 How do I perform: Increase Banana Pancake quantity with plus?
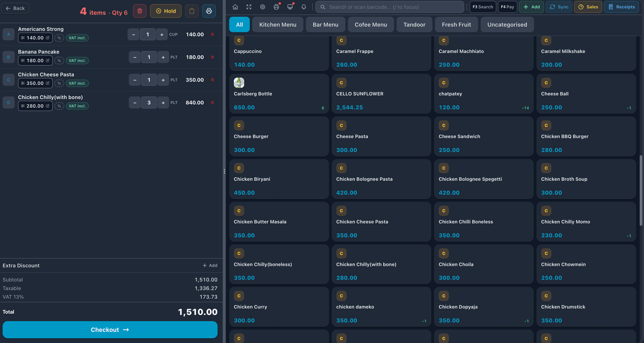point(163,57)
